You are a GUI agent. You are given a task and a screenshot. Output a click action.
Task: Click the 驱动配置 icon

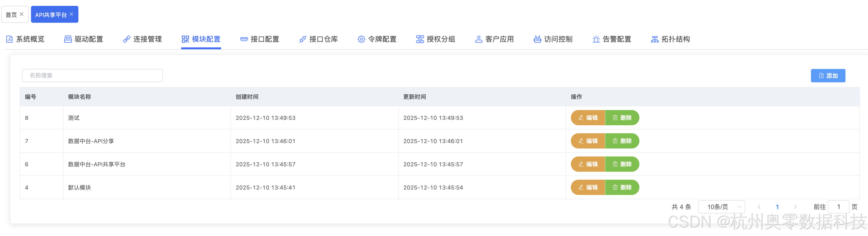[68, 39]
